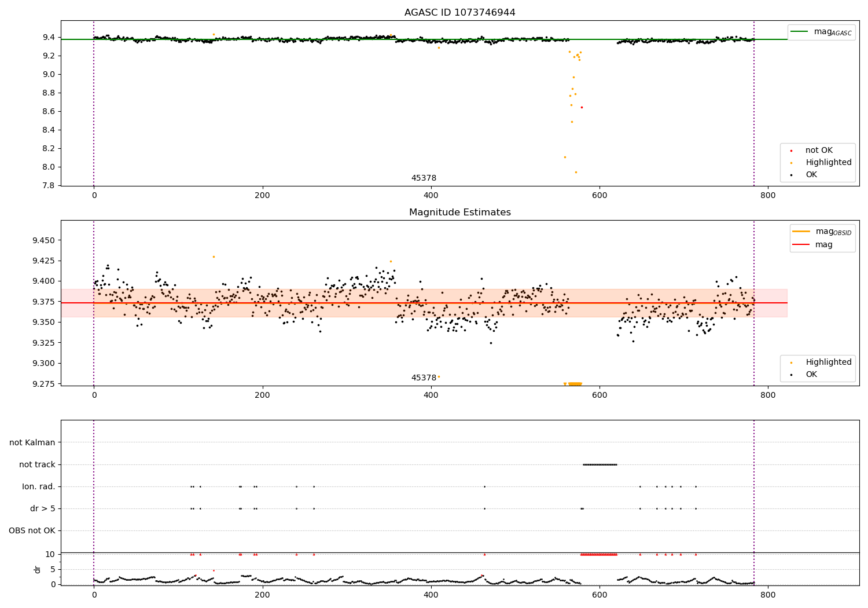Click the 9.400 y-axis tick
868x608 pixels.
click(44, 281)
